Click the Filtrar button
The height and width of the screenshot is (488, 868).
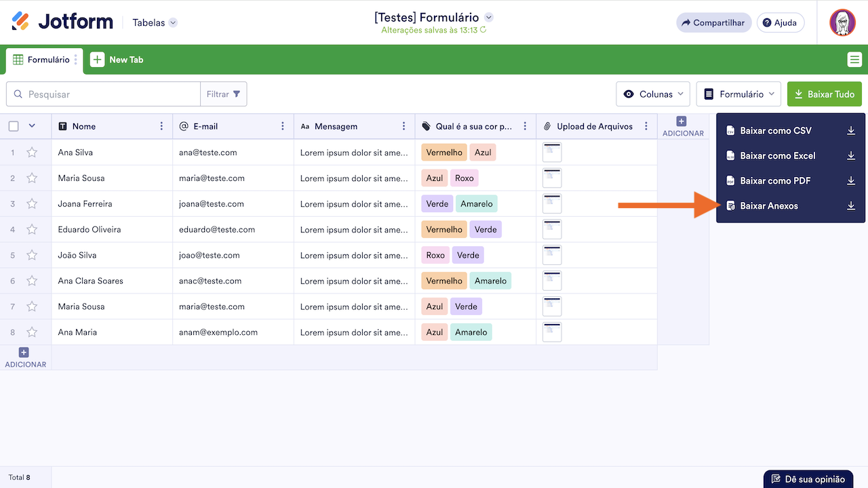tap(224, 94)
